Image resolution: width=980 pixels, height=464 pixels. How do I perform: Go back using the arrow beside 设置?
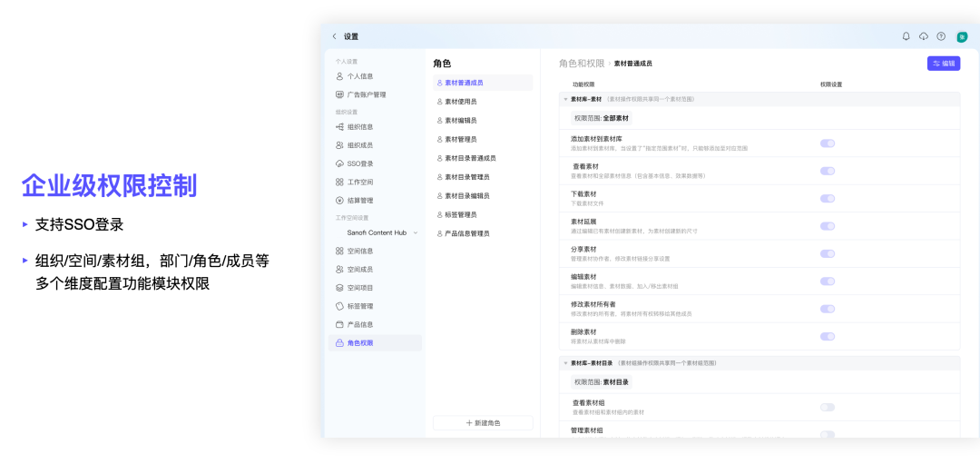[x=334, y=36]
